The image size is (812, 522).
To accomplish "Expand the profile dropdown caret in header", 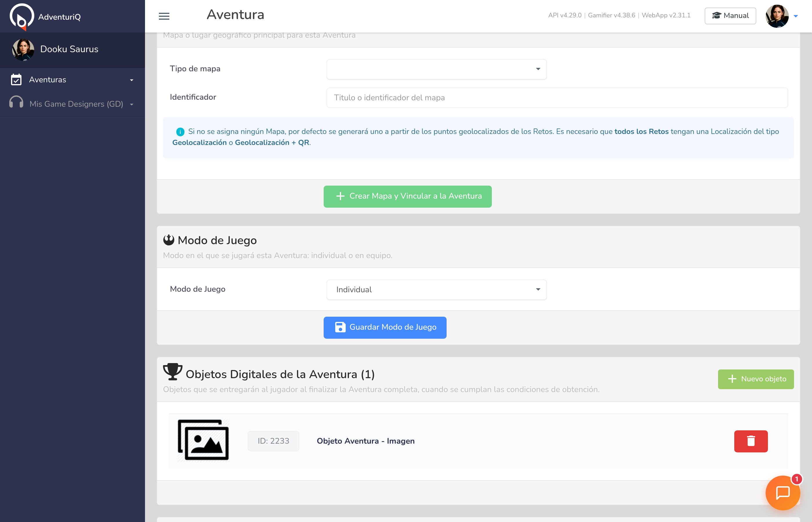I will 796,16.
